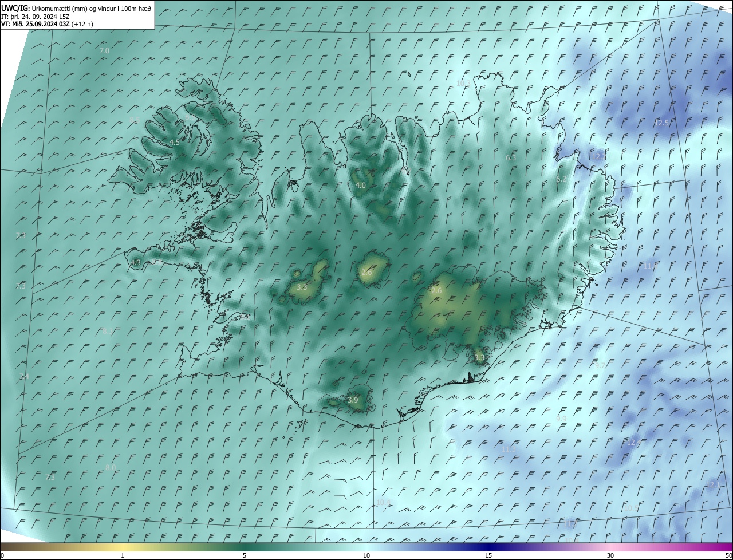The image size is (733, 560).
Task: Click the tick label 5 on the colour scale
Action: (x=245, y=556)
